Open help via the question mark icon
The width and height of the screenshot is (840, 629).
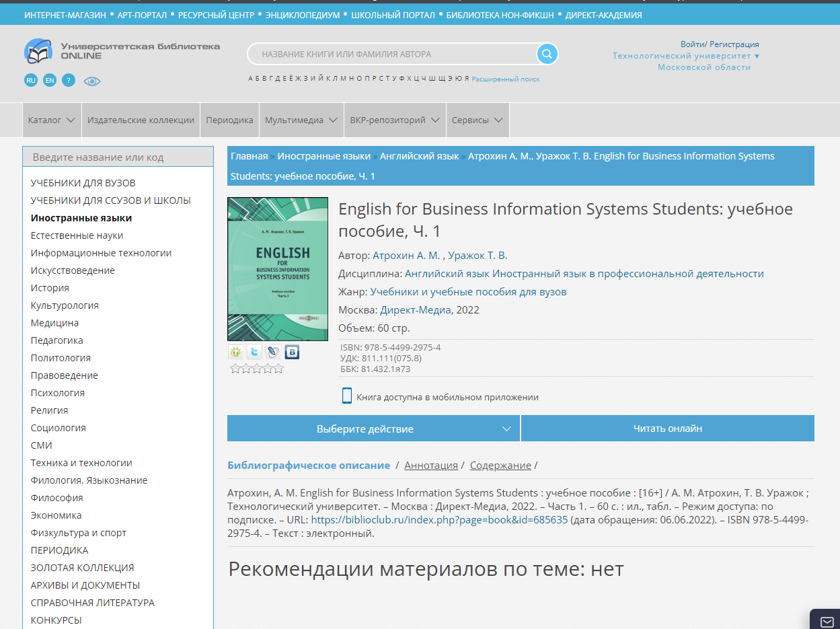coord(69,80)
